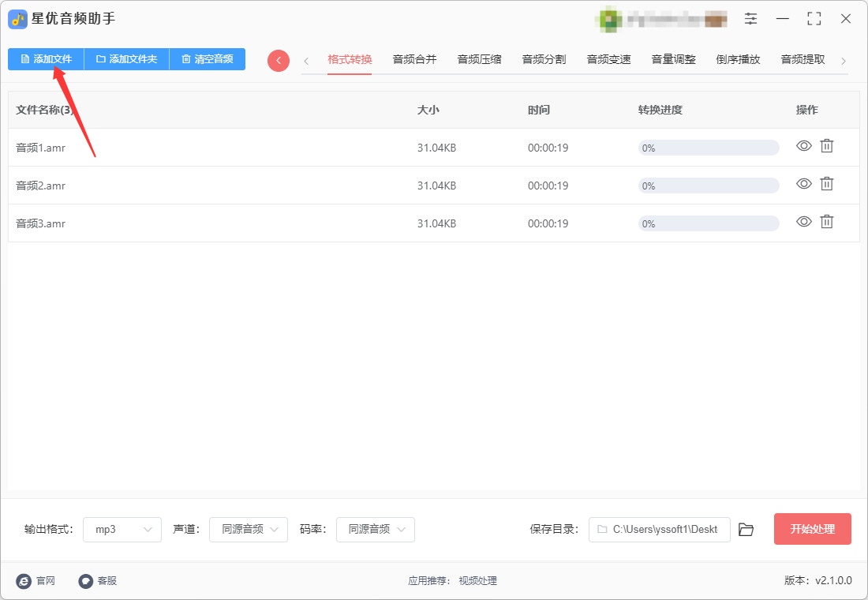Screen dimensions: 868x600
Task: Preview 音频1.amr with the eye icon
Action: point(804,146)
